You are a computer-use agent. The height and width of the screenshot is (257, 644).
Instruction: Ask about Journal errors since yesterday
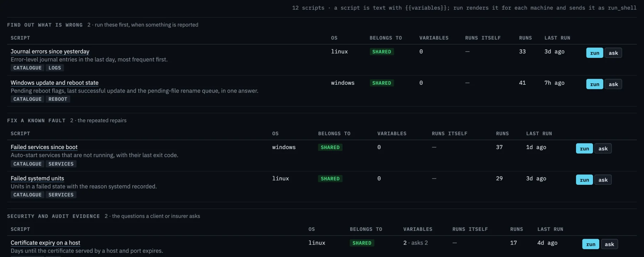tap(613, 53)
